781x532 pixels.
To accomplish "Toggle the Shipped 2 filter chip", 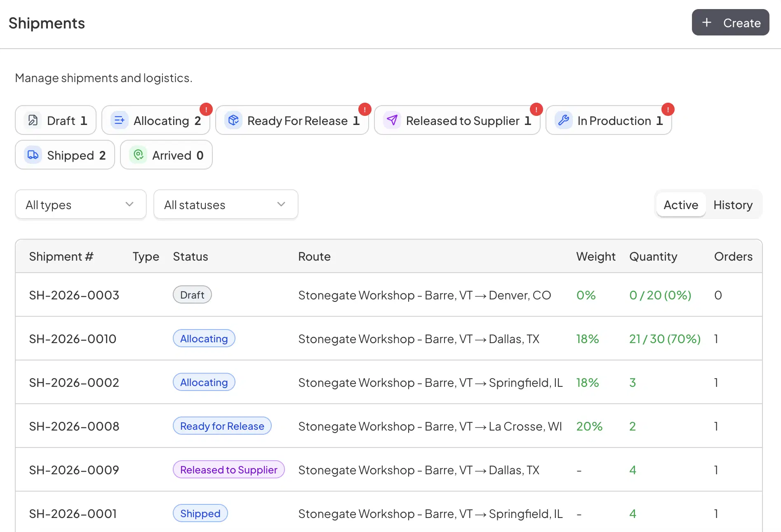I will (64, 155).
